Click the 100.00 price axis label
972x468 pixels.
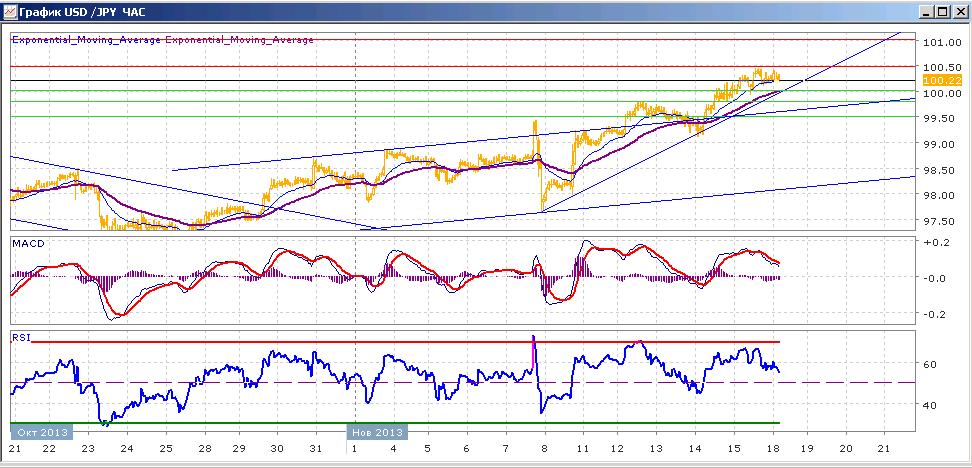[942, 93]
